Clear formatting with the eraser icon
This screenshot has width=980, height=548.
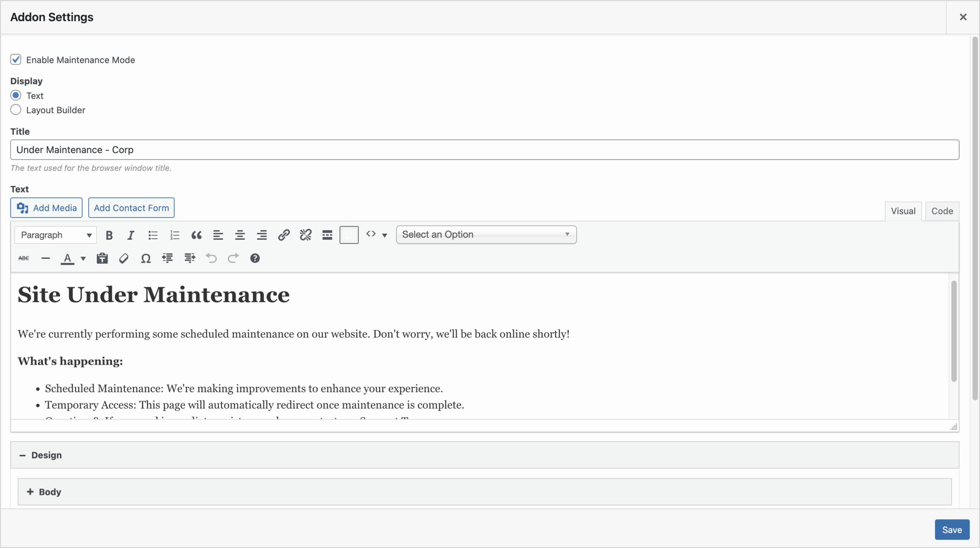point(124,258)
